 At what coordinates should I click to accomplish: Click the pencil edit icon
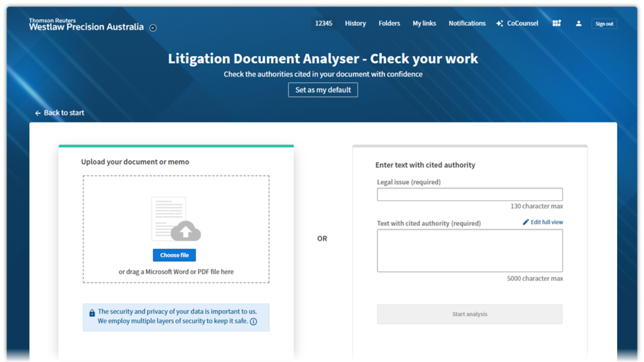click(526, 222)
